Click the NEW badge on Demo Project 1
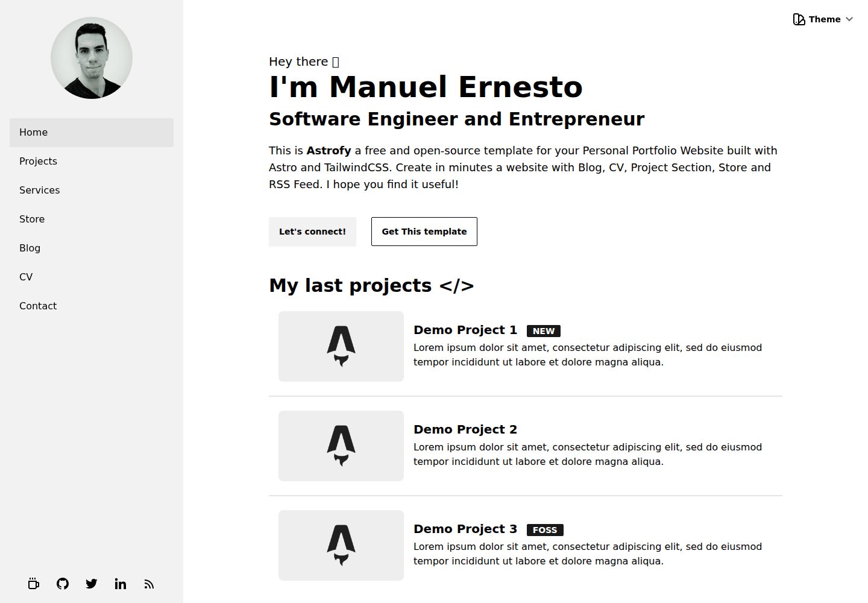868x603 pixels. (544, 331)
